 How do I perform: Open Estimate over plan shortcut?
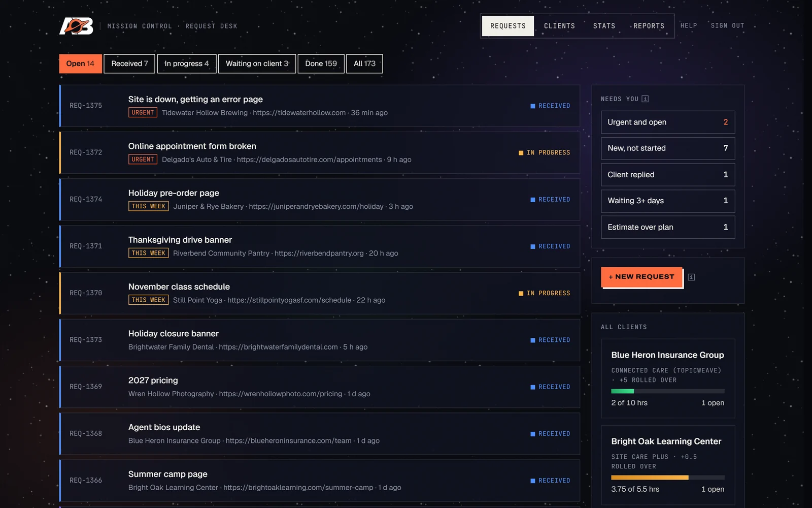[668, 227]
